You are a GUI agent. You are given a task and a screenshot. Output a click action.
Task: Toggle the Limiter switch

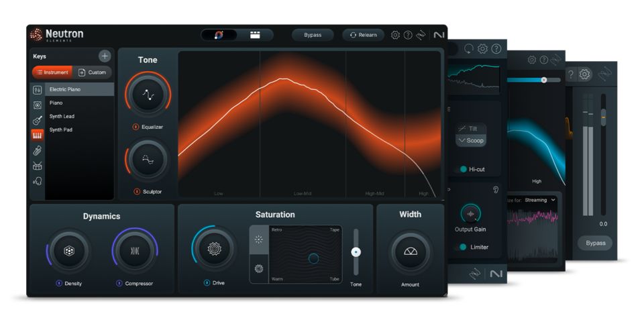pyautogui.click(x=463, y=247)
